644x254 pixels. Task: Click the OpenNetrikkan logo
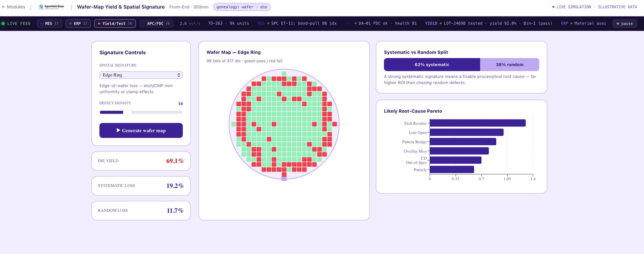[51, 7]
